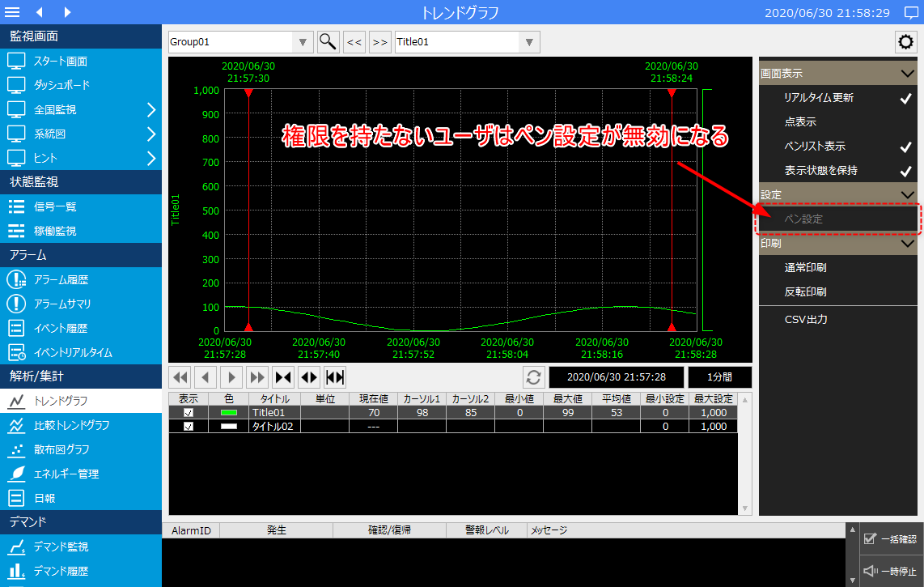Open the Title01 dropdown
Viewport: 924px width, 587px height.
(x=529, y=42)
